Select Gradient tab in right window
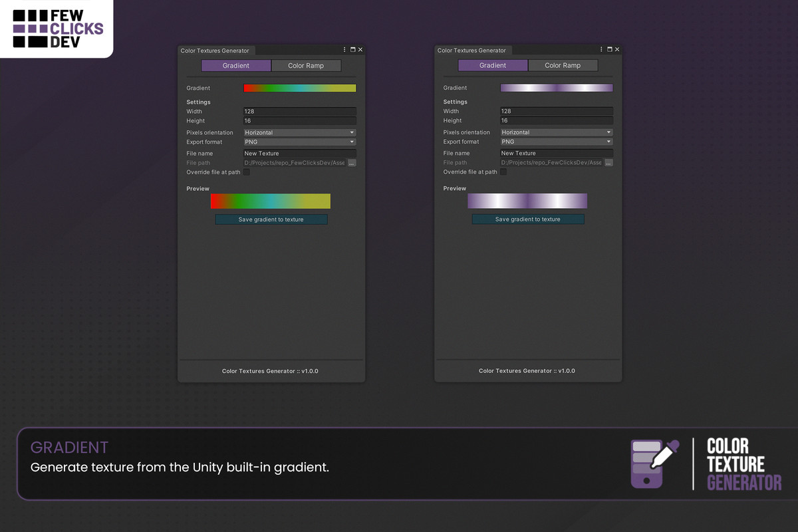Viewport: 798px width, 532px height. (x=493, y=65)
